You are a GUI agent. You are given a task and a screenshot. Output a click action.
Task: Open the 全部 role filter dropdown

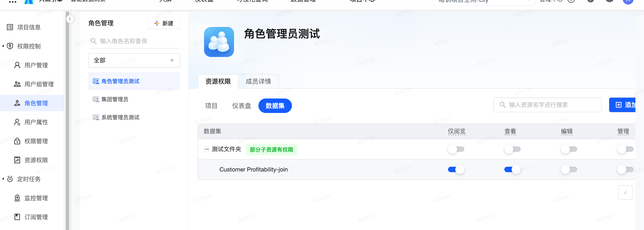pos(134,60)
